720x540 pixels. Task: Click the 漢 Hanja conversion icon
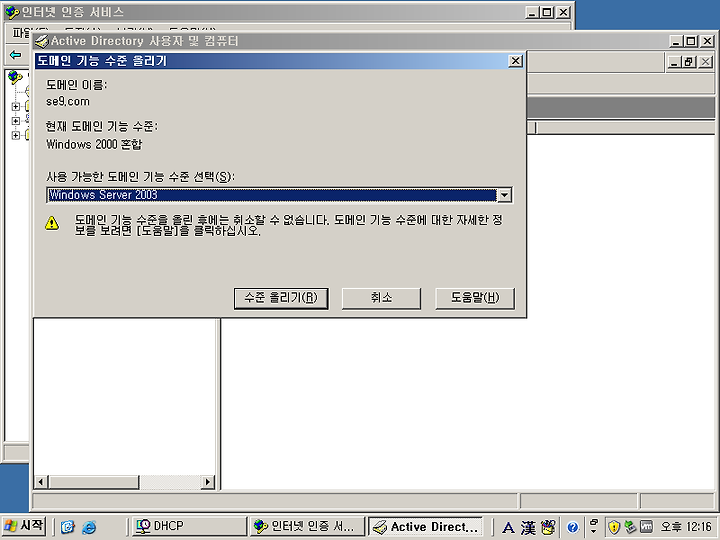pyautogui.click(x=528, y=528)
